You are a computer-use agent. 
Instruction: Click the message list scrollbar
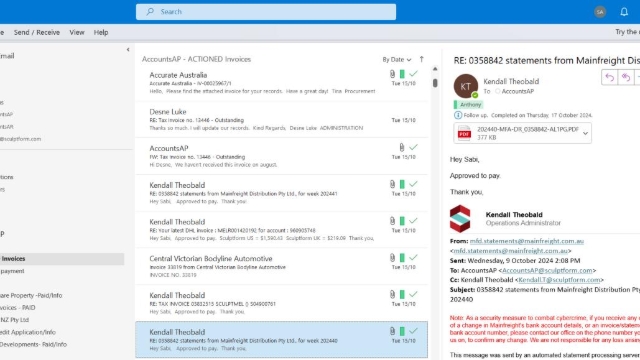435,83
